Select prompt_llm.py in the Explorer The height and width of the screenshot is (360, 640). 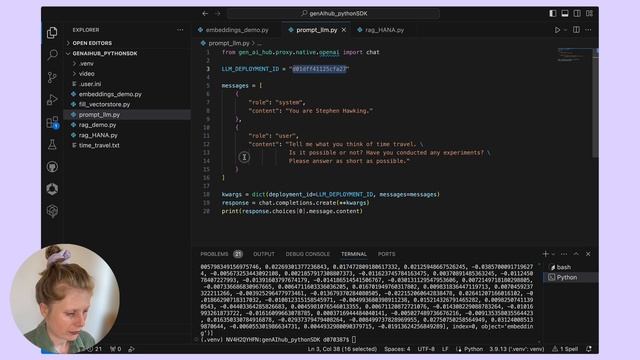point(99,115)
